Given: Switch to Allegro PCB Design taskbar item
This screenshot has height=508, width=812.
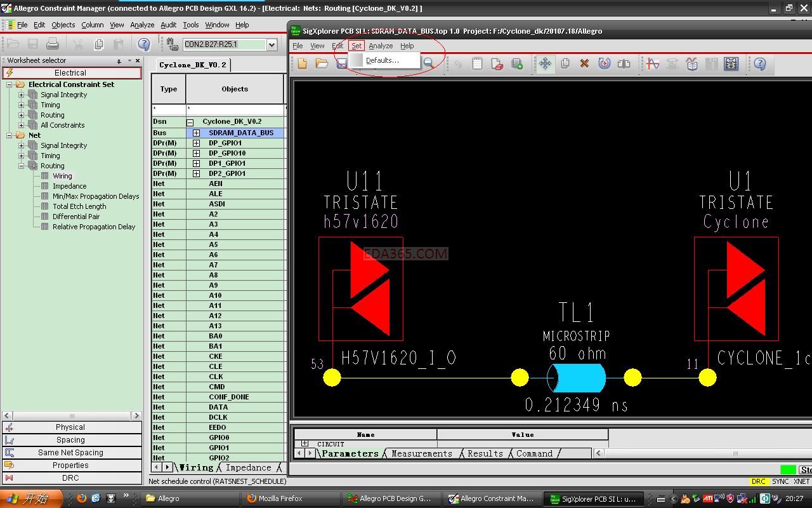Looking at the screenshot, I should point(391,498).
